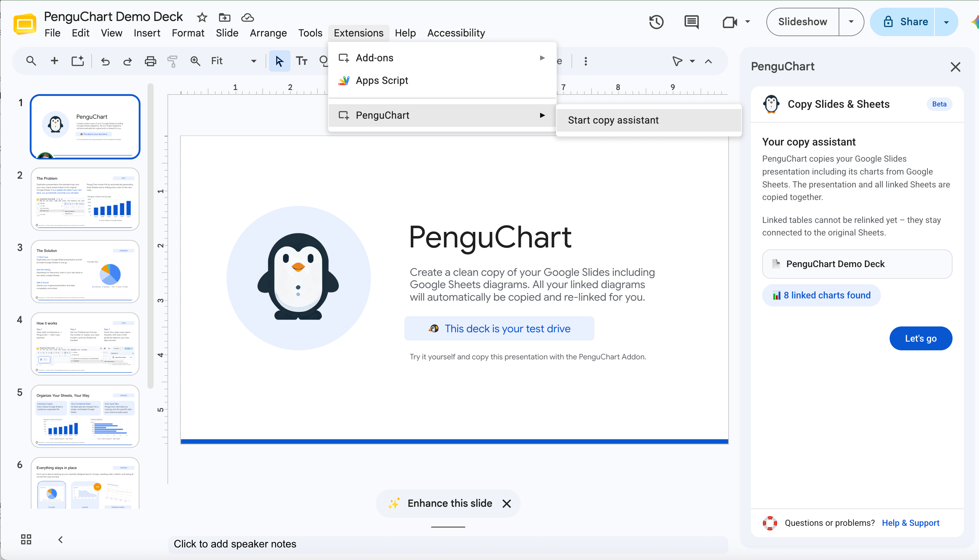
Task: Dismiss the Enhance this slide chip
Action: 507,504
